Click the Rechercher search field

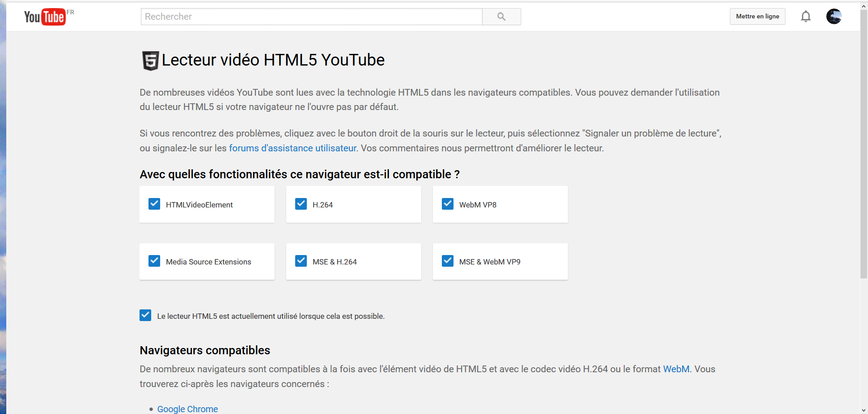click(311, 17)
